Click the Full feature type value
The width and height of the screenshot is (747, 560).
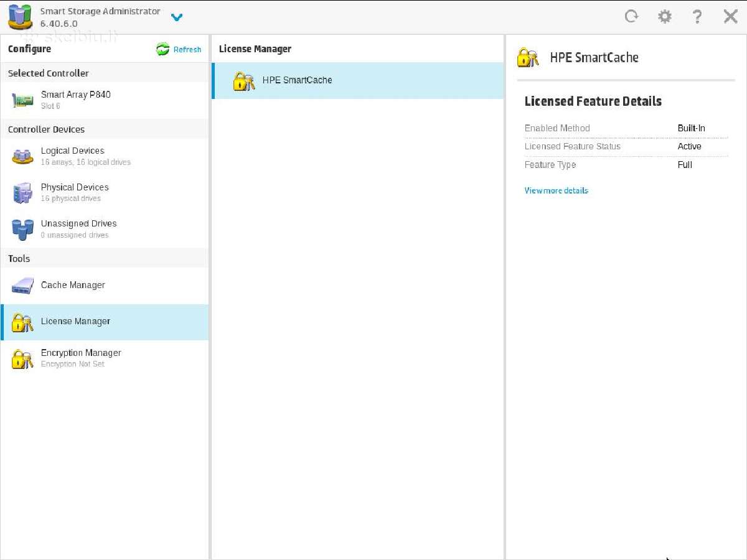click(x=685, y=165)
